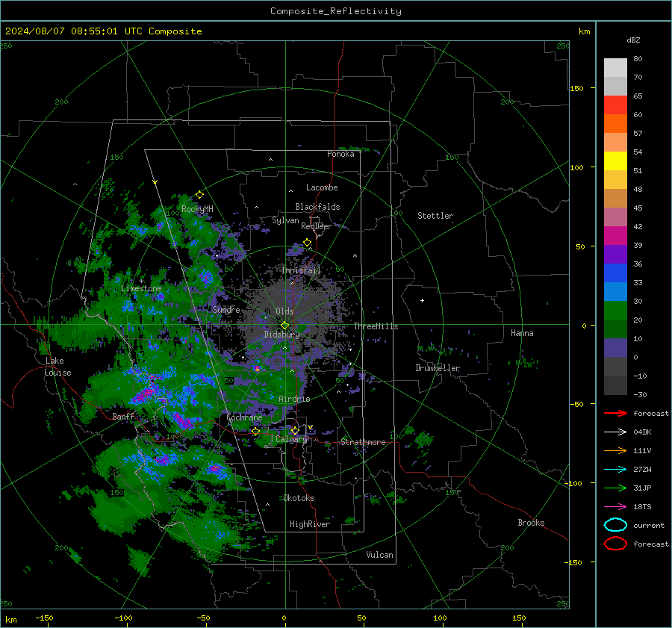Screen dimensions: 672x628
Task: Click the Hanna town label
Action: pos(522,333)
